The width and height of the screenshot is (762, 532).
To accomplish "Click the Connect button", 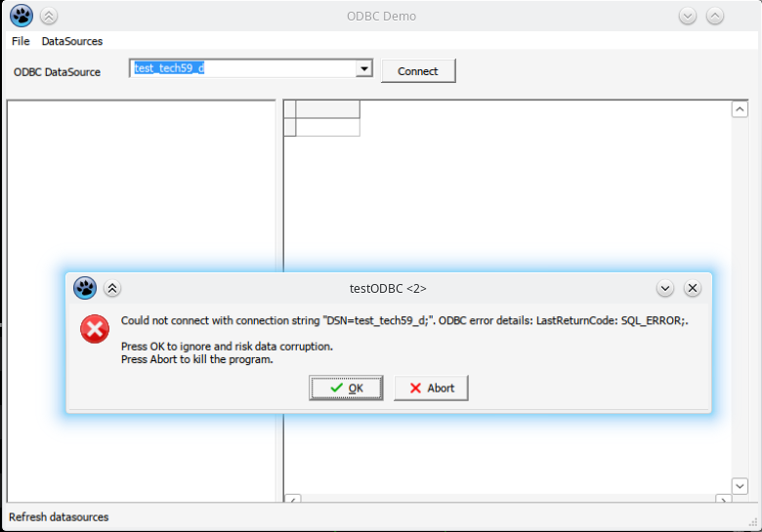I will click(x=418, y=71).
